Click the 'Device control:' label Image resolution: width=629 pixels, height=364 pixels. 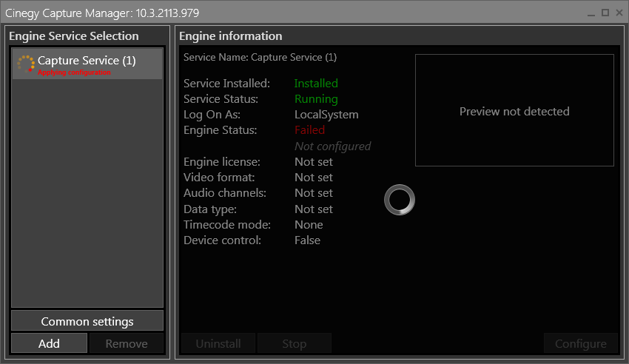[222, 240]
